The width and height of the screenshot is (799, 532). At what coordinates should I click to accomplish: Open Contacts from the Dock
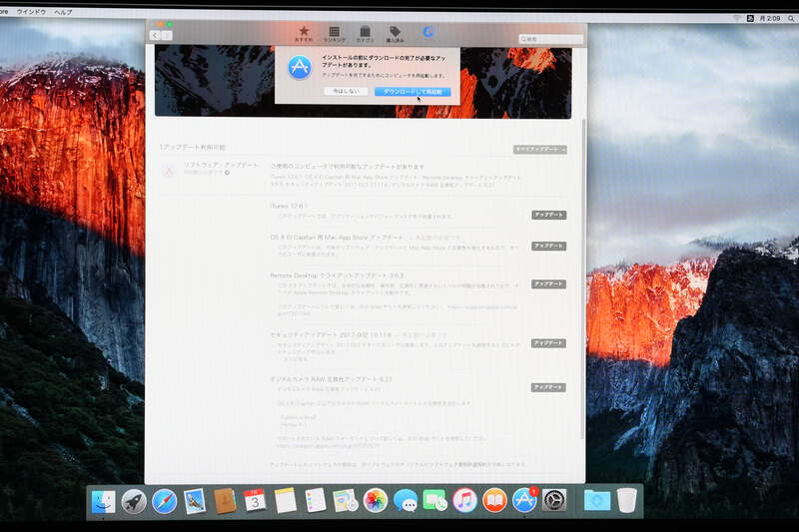(x=224, y=501)
